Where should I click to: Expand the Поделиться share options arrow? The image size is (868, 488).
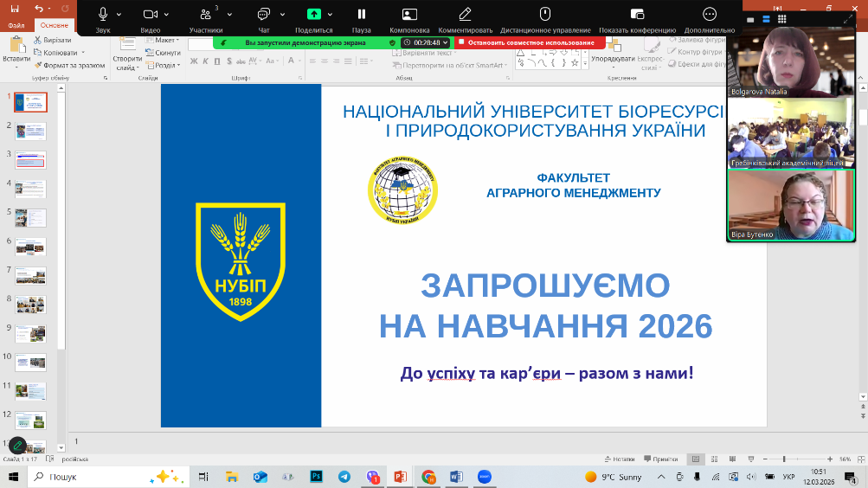coord(330,14)
